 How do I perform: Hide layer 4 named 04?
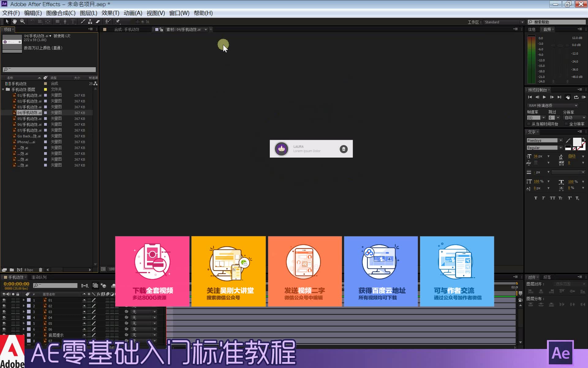pyautogui.click(x=4, y=318)
